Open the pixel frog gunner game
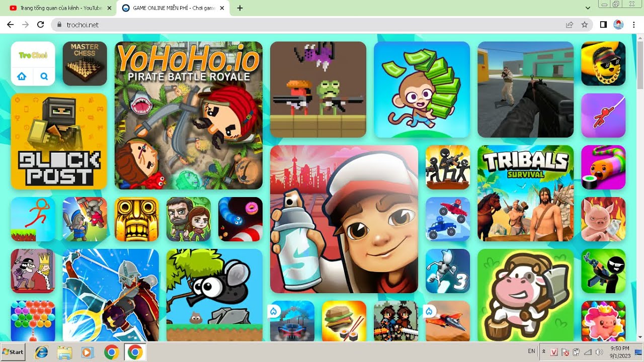 318,89
